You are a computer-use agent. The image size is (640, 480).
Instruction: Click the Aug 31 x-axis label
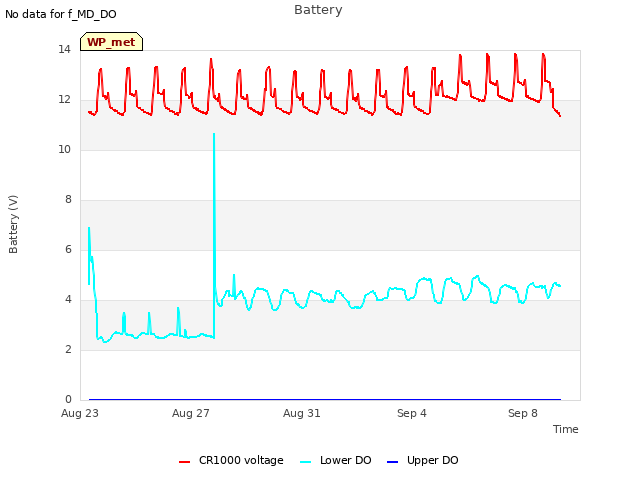point(302,413)
